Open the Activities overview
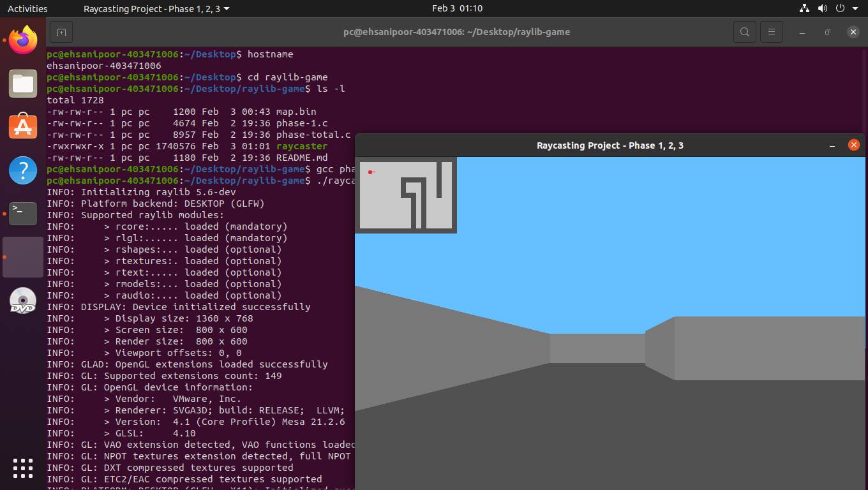 pos(27,8)
